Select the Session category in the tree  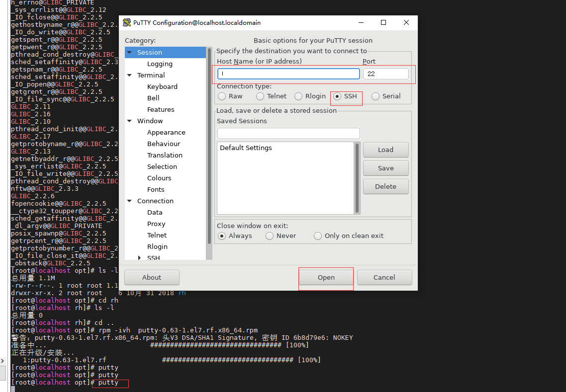149,52
